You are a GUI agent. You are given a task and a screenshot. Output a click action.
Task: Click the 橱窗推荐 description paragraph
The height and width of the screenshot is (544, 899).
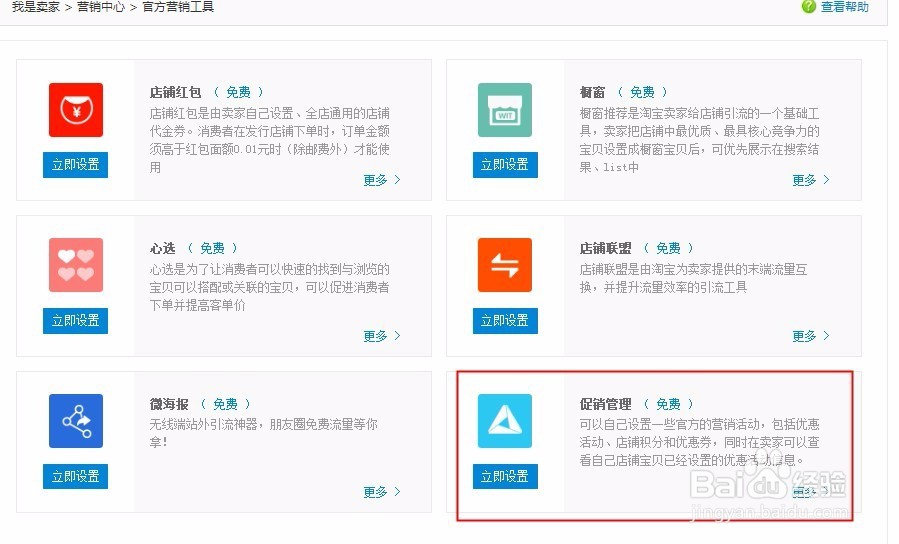coord(699,140)
